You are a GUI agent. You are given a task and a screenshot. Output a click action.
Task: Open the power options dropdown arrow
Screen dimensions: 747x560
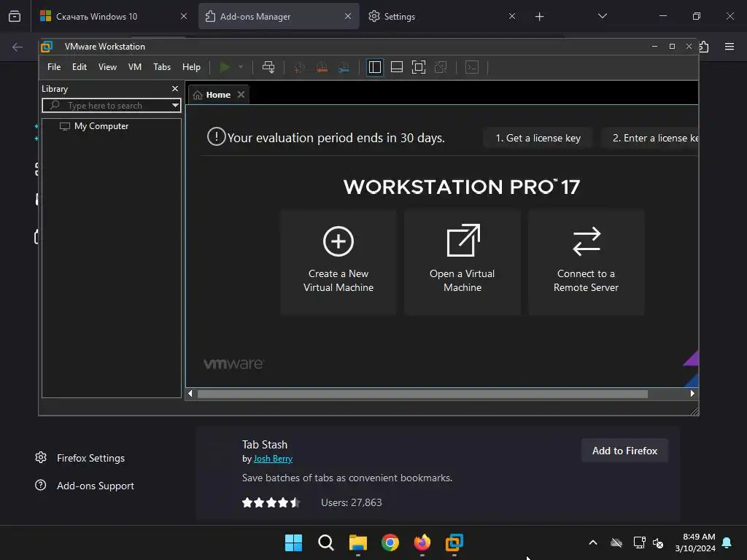click(241, 67)
